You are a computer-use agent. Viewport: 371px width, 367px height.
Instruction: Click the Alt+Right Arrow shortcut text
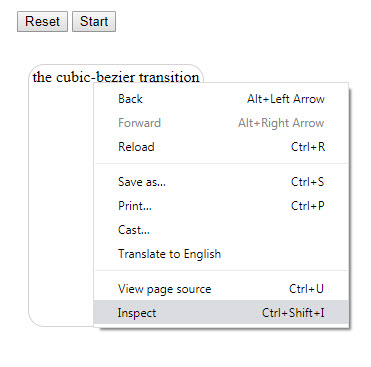click(281, 123)
